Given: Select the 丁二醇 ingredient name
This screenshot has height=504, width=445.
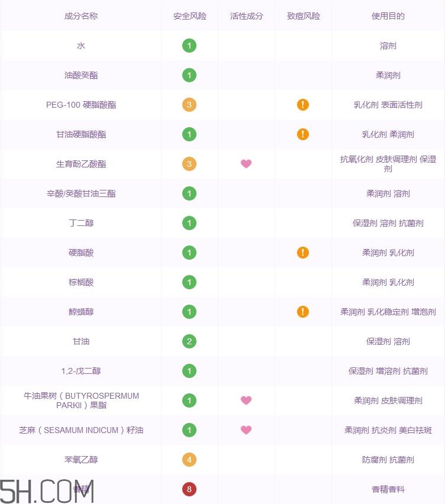Looking at the screenshot, I should pos(81,223).
